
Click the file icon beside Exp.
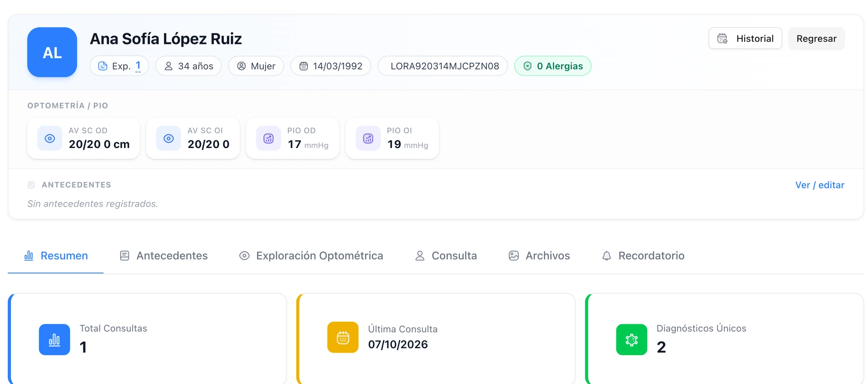(x=103, y=66)
